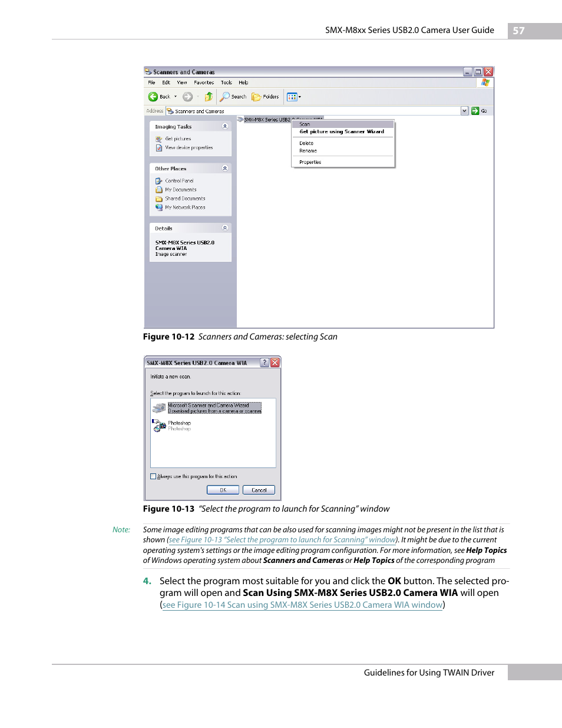The width and height of the screenshot is (562, 728).
Task: Click View device properties link
Action: click(189, 148)
